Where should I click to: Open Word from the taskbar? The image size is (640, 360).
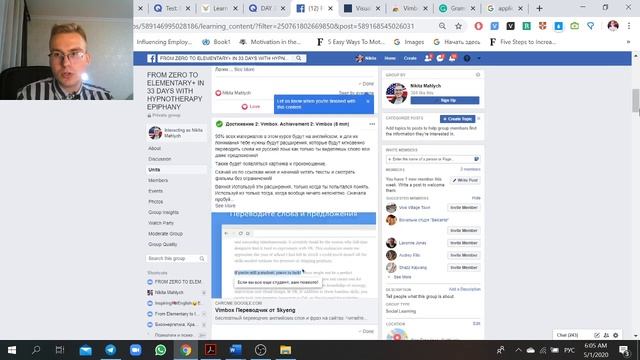click(236, 350)
